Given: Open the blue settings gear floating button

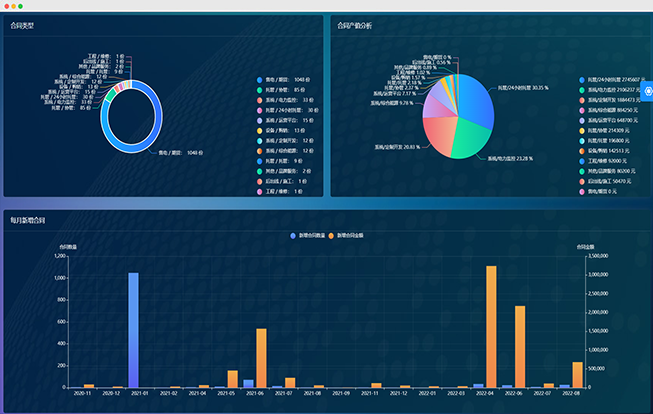Looking at the screenshot, I should [x=647, y=93].
